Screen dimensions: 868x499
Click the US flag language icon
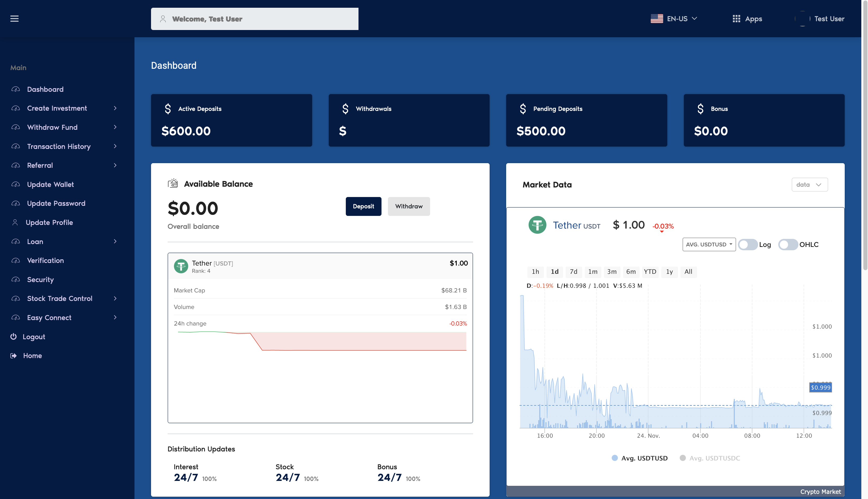pyautogui.click(x=656, y=19)
